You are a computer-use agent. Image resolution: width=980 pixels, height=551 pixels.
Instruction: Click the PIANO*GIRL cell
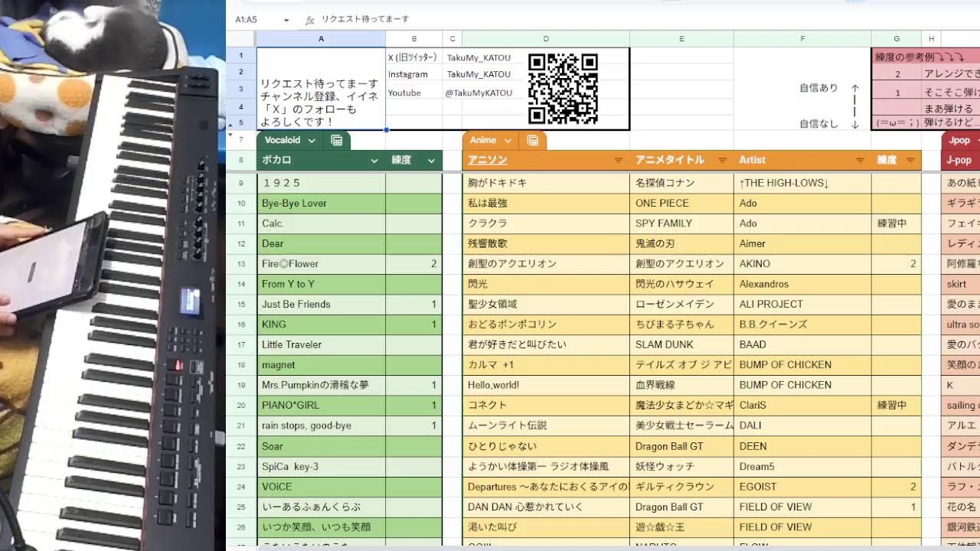[321, 405]
